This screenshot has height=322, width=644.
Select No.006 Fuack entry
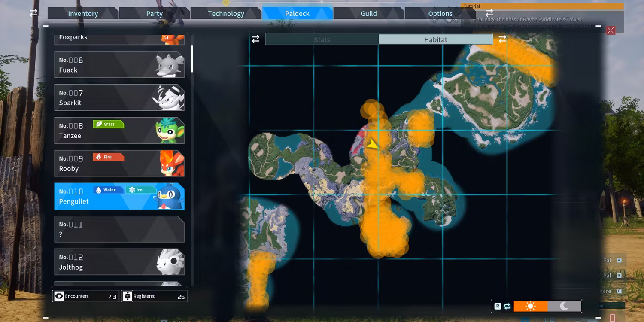tap(119, 65)
